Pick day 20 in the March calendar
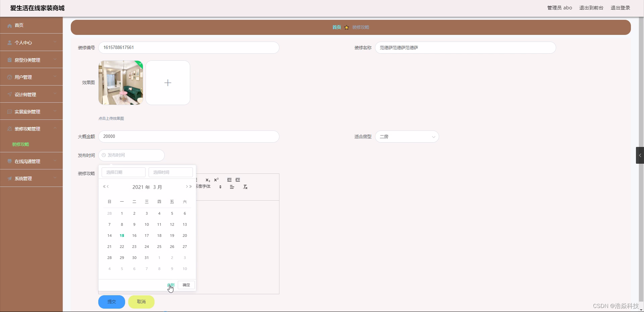The width and height of the screenshot is (644, 312). pyautogui.click(x=185, y=236)
